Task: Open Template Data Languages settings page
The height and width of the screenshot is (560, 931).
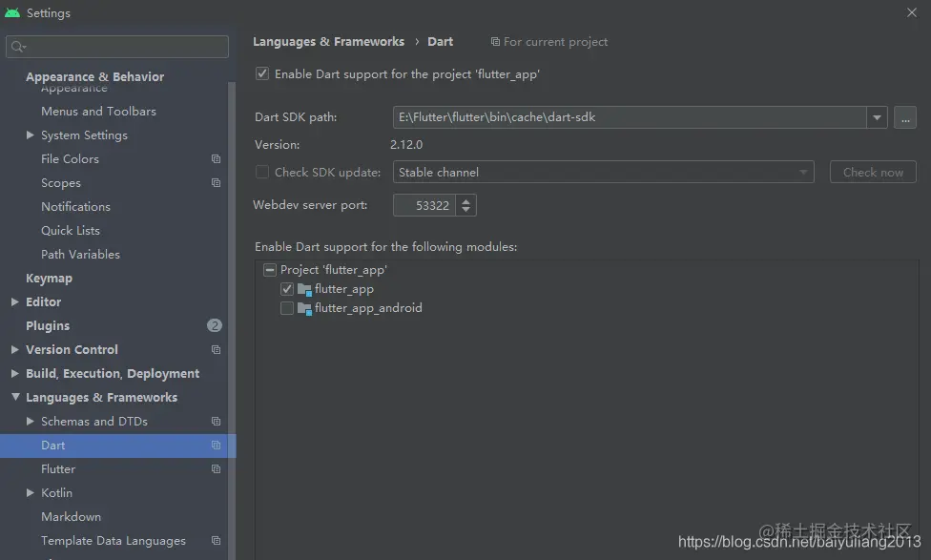Action: click(113, 540)
